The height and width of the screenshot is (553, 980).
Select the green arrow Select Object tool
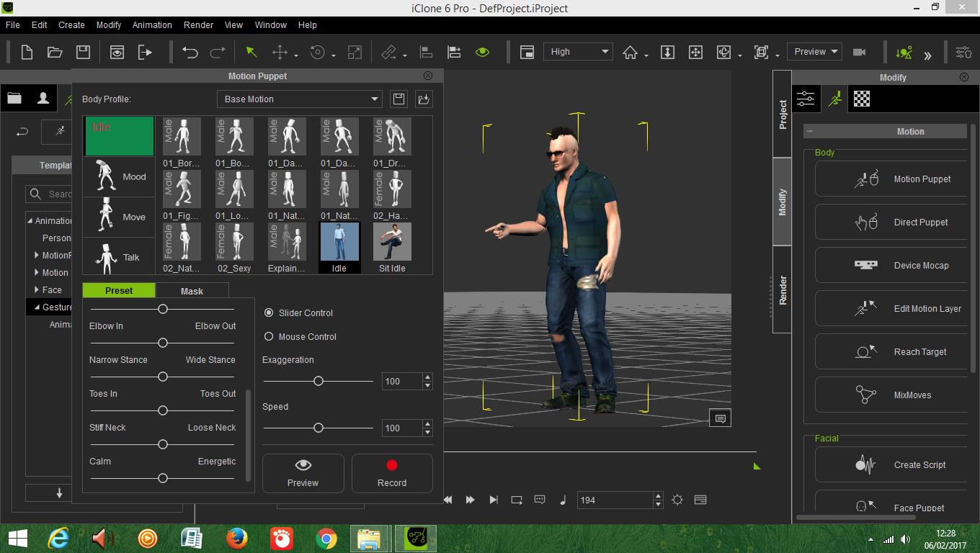click(251, 52)
